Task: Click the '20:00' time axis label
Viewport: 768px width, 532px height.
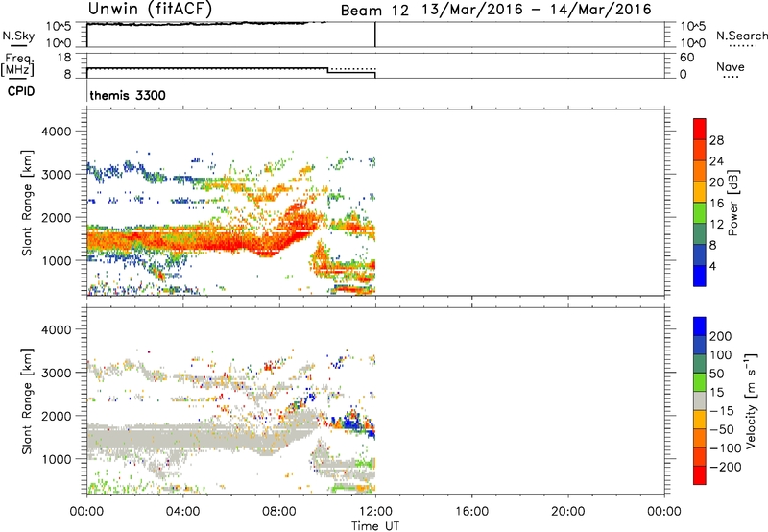Action: click(567, 512)
